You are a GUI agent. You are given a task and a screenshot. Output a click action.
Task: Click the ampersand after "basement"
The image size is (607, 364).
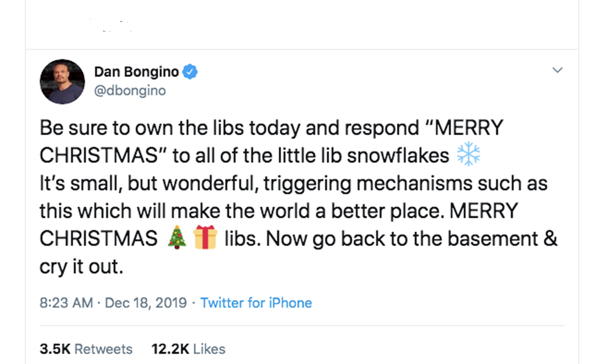click(551, 239)
